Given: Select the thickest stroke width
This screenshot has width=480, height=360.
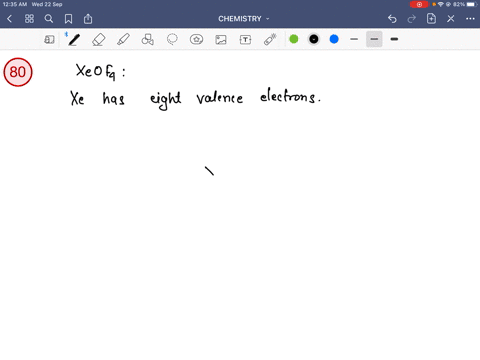Looking at the screenshot, I should [x=394, y=39].
